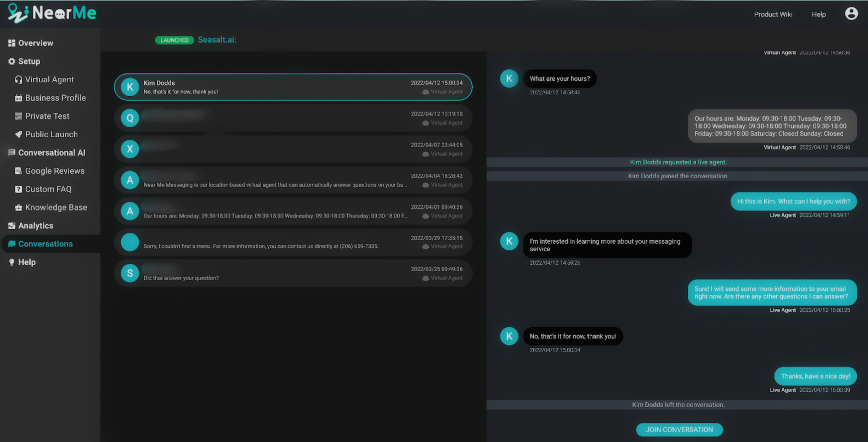Viewport: 868px width, 442px height.
Task: Click Help in the top bar
Action: click(819, 14)
